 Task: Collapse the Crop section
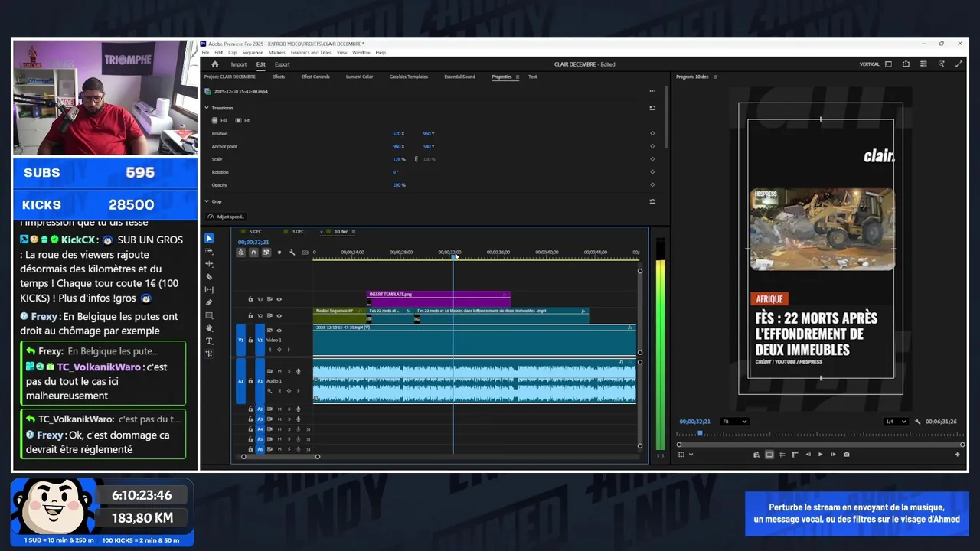[207, 201]
